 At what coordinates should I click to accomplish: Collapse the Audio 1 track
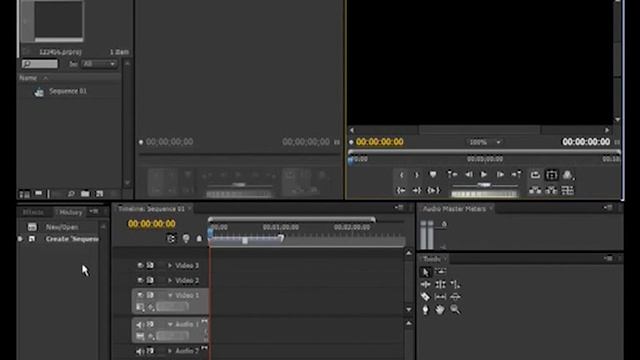pyautogui.click(x=170, y=324)
